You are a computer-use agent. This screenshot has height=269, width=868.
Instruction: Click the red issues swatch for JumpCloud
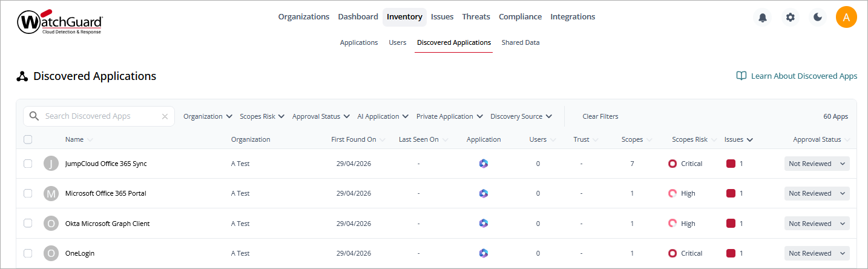tap(731, 164)
